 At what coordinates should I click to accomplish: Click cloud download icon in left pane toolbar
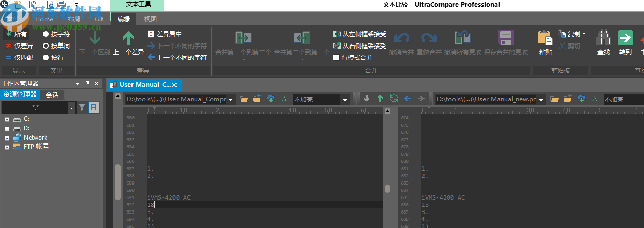point(270,99)
